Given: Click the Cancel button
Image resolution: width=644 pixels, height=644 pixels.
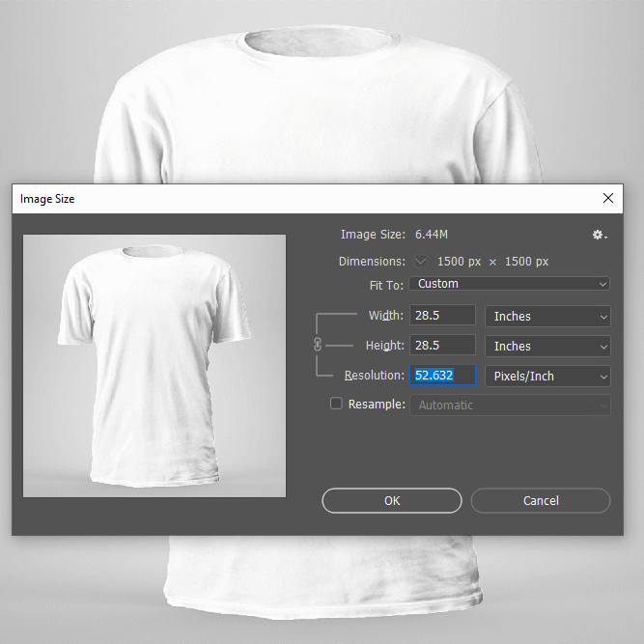Looking at the screenshot, I should click(541, 501).
